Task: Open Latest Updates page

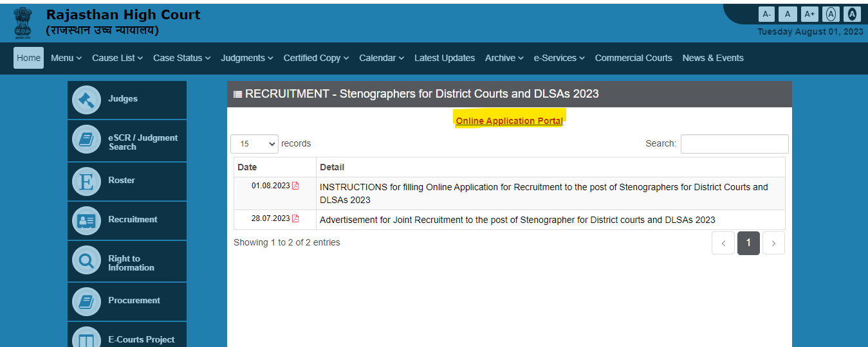Action: click(x=445, y=58)
